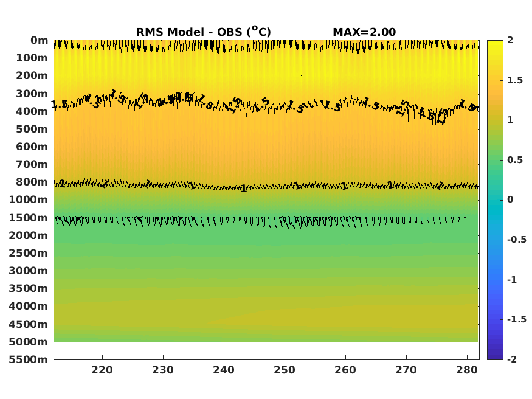
Task: Click the colorbar tick label '1.5' (positive)
Action: [x=515, y=80]
